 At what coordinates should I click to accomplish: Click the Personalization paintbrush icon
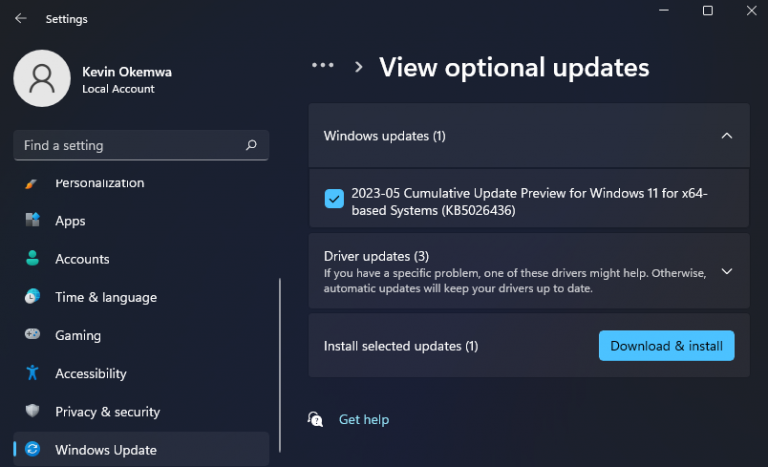tap(31, 183)
